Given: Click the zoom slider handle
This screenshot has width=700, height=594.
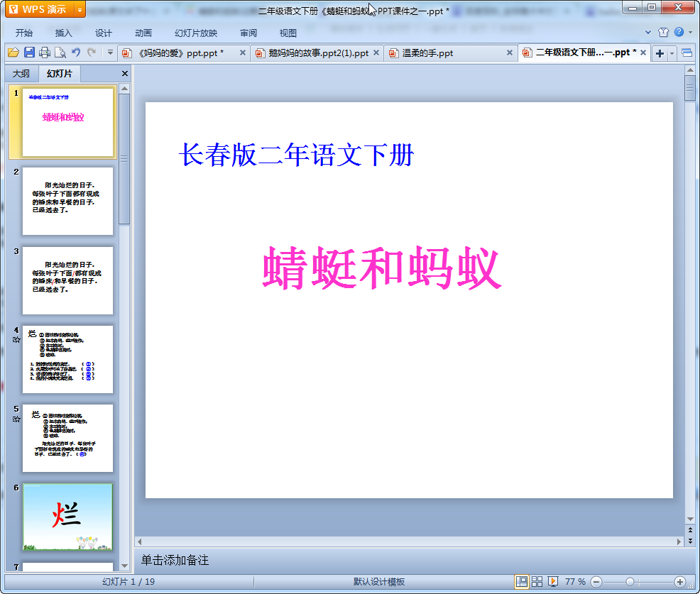Looking at the screenshot, I should [x=630, y=581].
